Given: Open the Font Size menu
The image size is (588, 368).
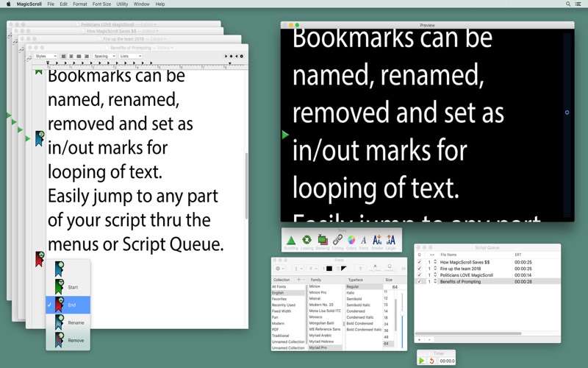Looking at the screenshot, I should (101, 4).
